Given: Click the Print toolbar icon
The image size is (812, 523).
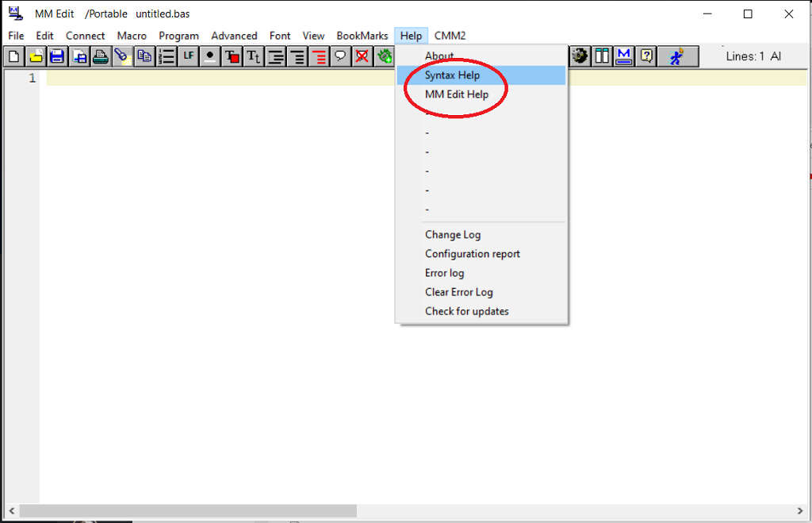Looking at the screenshot, I should pos(101,56).
